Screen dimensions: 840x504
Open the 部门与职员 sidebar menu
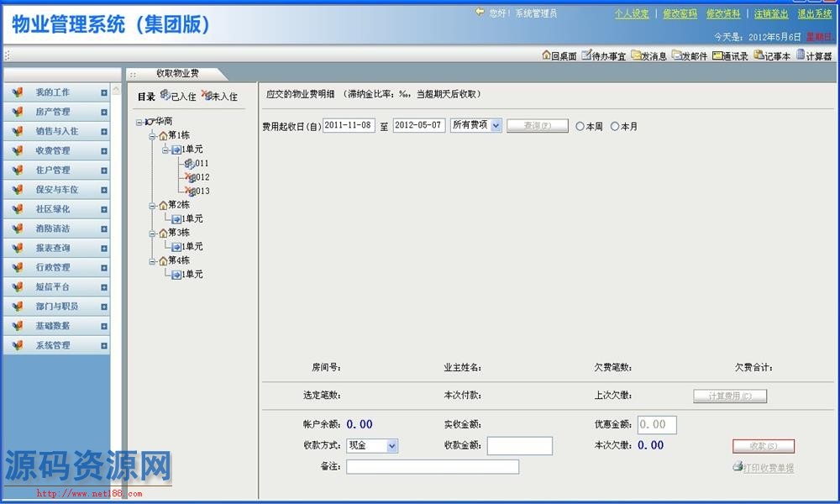point(57,307)
